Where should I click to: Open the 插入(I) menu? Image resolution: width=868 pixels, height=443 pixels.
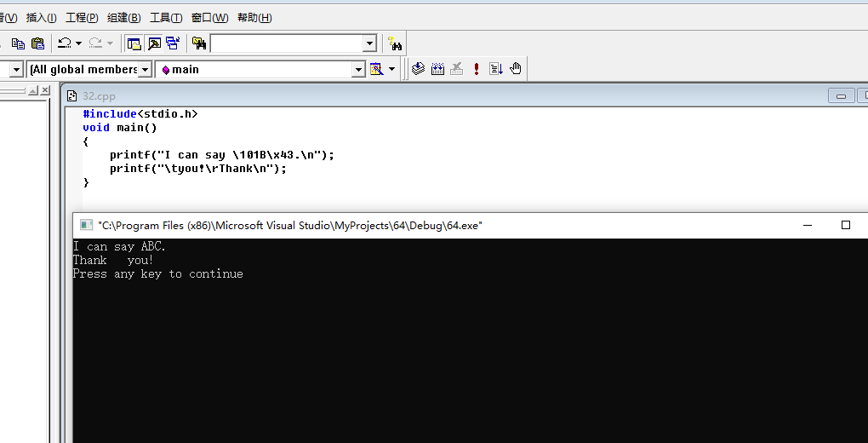[x=41, y=18]
